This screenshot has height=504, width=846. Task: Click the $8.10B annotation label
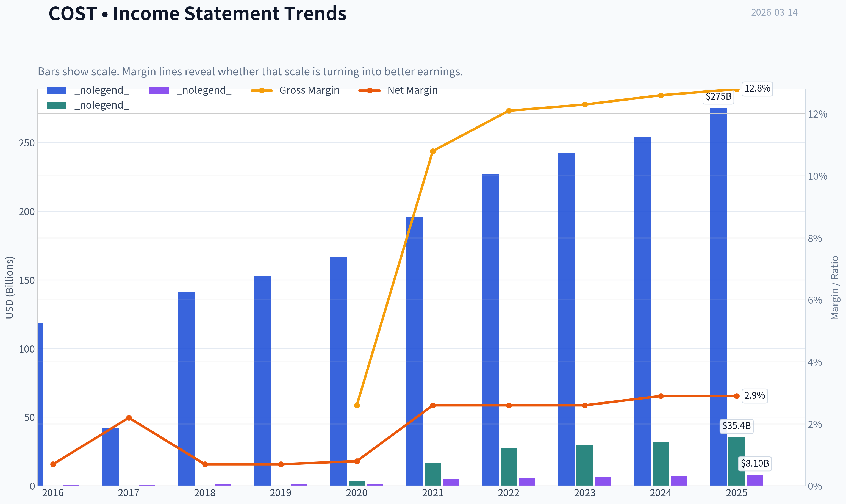[755, 464]
